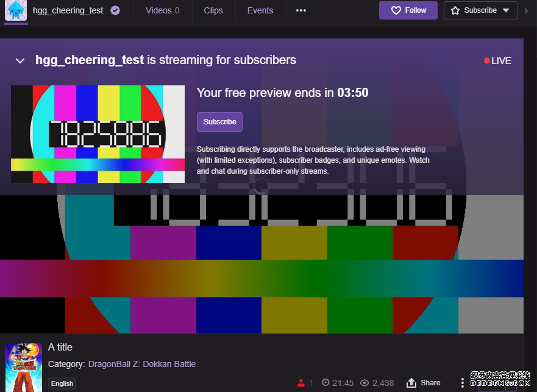Go to the Events tab
The image size is (537, 392).
coord(260,10)
